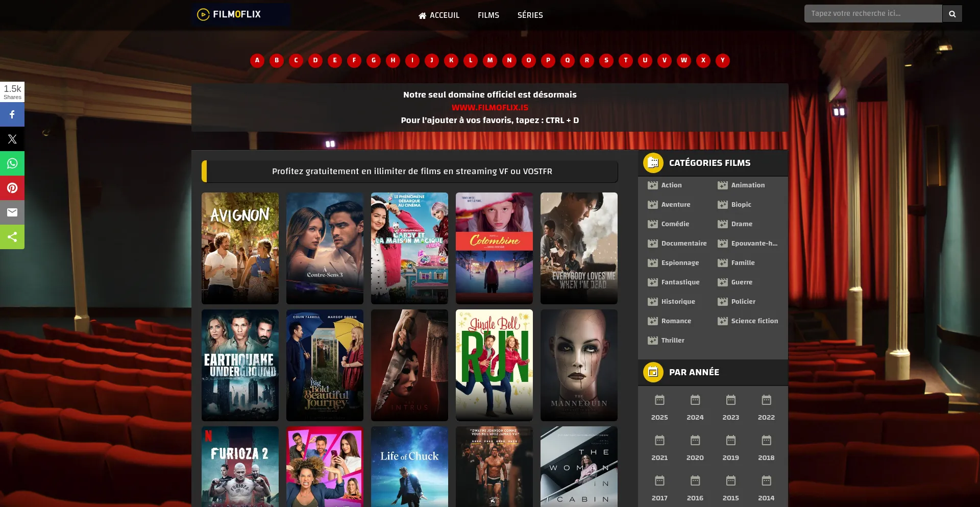
Task: Open the Big Bold Beautiful Journey poster
Action: tap(325, 365)
